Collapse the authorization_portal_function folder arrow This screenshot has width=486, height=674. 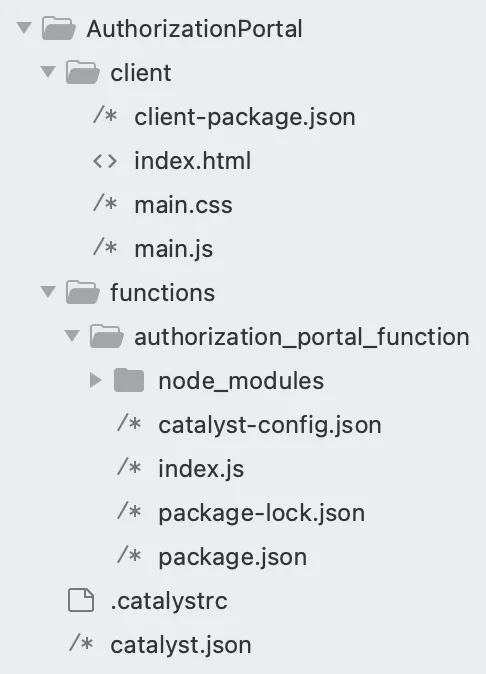click(72, 336)
